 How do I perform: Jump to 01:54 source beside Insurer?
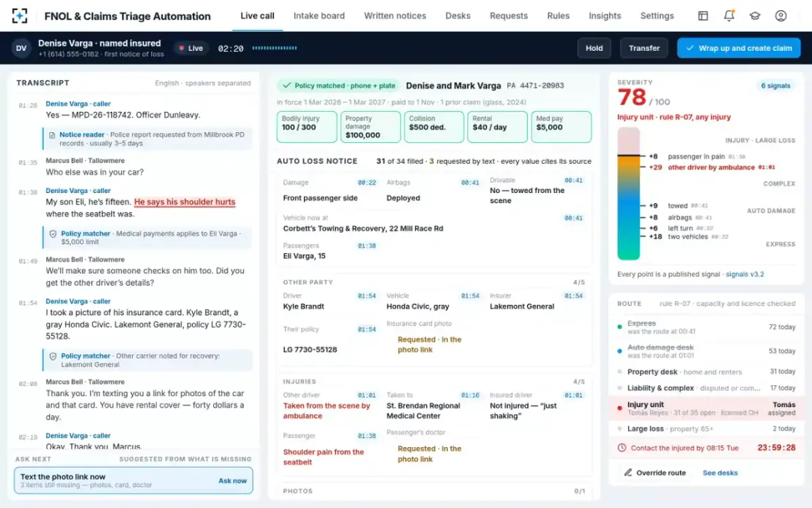(574, 296)
